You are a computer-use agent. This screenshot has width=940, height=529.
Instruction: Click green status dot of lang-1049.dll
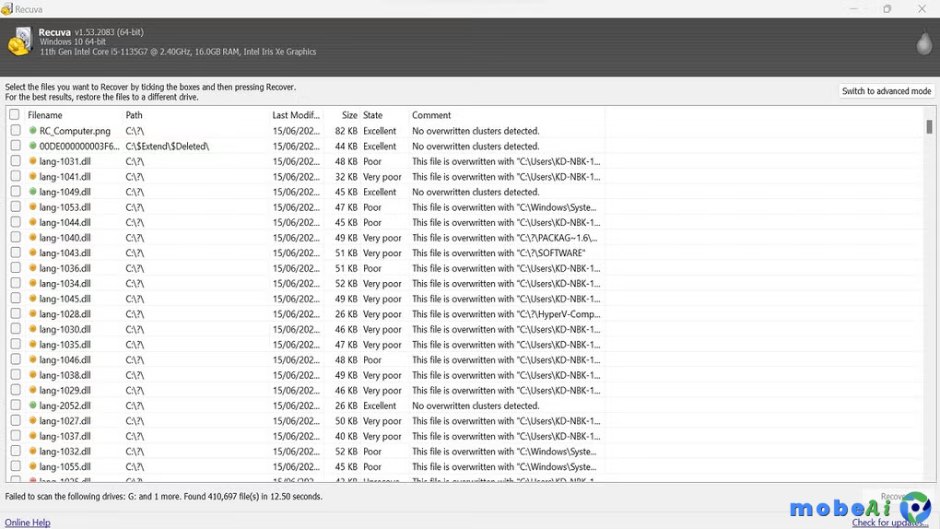[33, 192]
